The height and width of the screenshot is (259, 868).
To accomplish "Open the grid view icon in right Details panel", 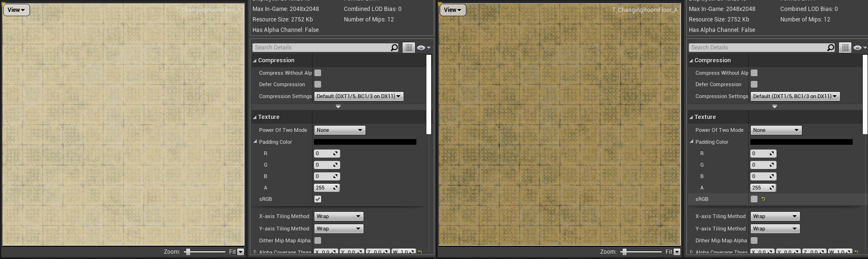I will click(845, 48).
